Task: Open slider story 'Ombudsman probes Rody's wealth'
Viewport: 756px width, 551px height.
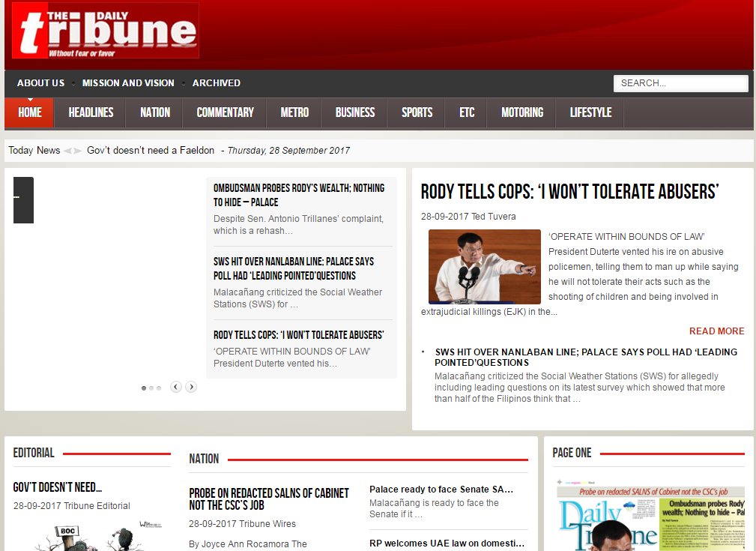Action: [299, 195]
